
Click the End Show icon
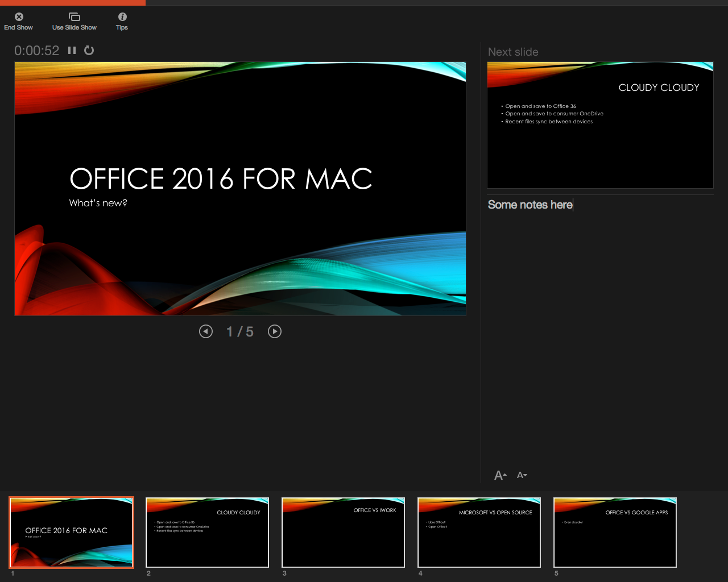[x=19, y=17]
